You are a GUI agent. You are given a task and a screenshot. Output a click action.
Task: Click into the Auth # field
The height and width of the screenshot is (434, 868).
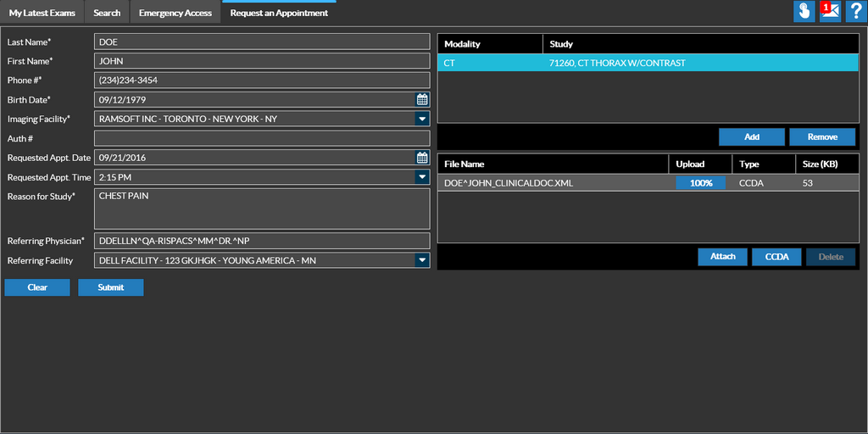pos(262,138)
